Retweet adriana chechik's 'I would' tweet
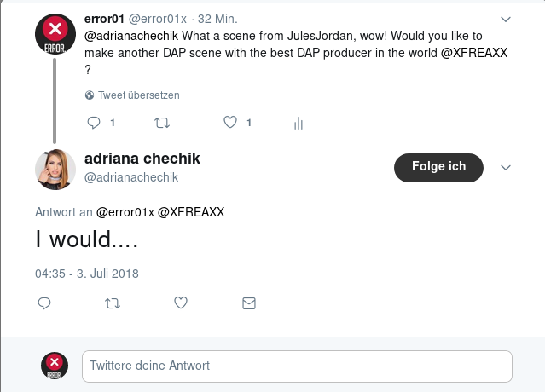This screenshot has width=545, height=392. (112, 303)
